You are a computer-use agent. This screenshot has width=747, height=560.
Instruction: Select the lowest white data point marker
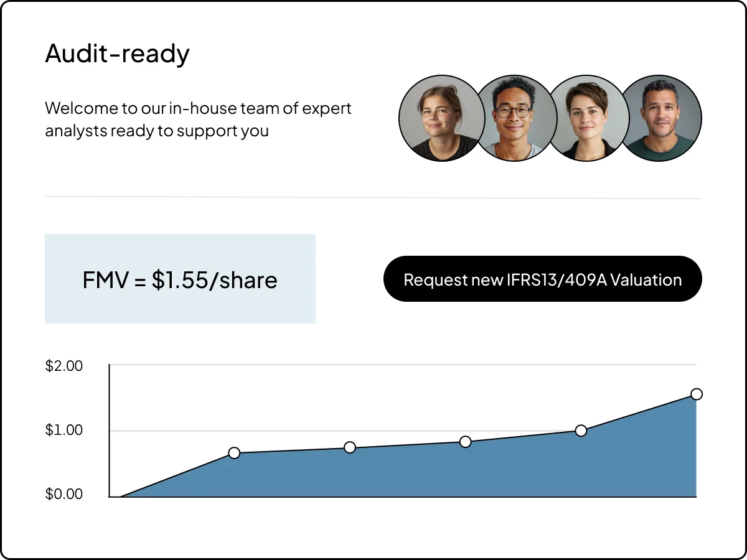(x=234, y=453)
